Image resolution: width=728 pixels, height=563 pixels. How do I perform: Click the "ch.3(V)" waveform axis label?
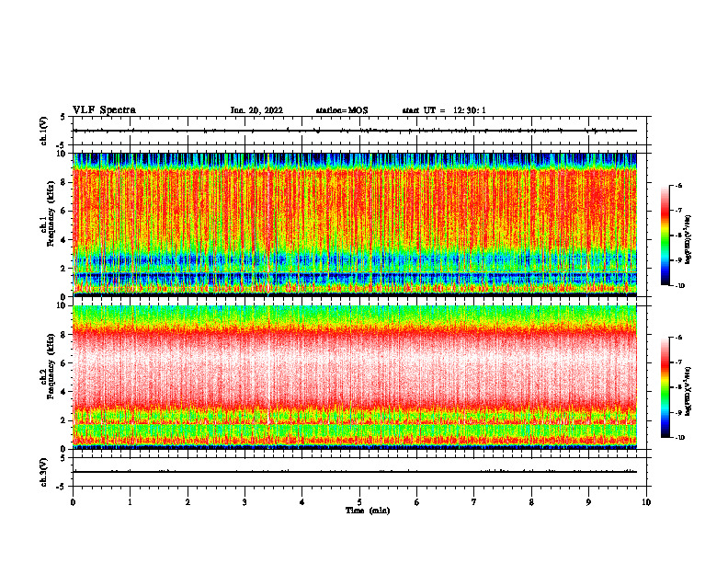click(x=44, y=472)
